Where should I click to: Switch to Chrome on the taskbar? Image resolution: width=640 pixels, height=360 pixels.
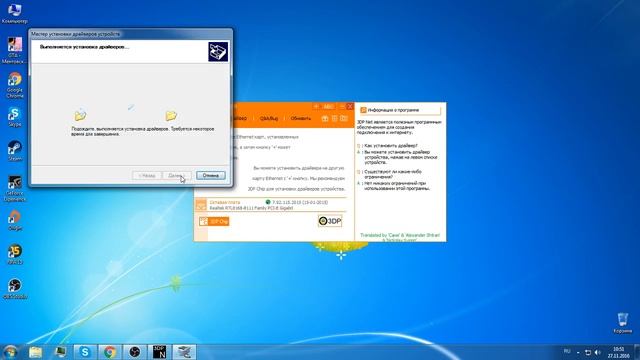pyautogui.click(x=109, y=352)
